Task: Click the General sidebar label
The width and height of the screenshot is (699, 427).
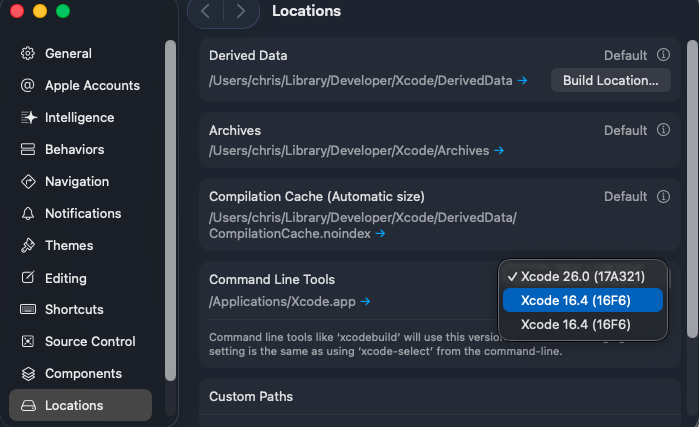Action: [68, 53]
